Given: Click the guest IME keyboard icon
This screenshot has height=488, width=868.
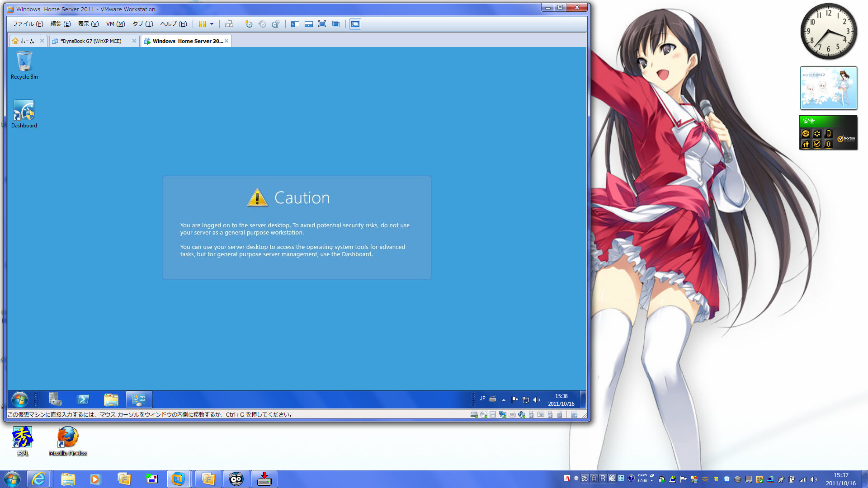Looking at the screenshot, I should [493, 399].
